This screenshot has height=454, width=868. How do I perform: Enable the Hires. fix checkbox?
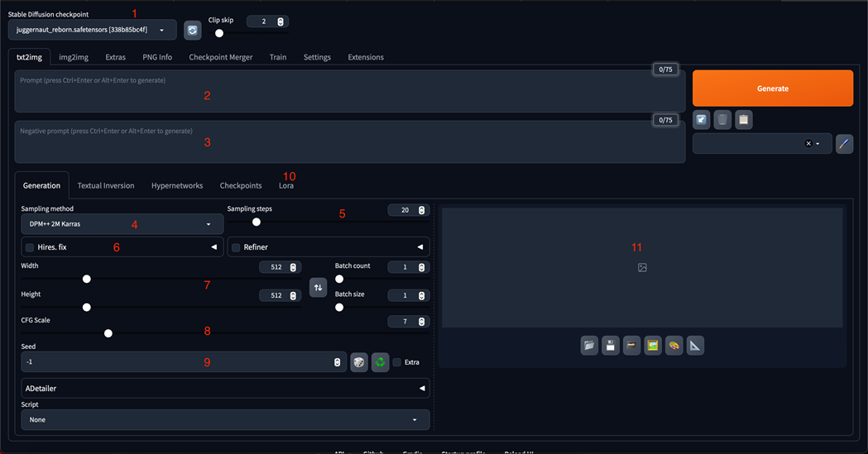click(30, 247)
